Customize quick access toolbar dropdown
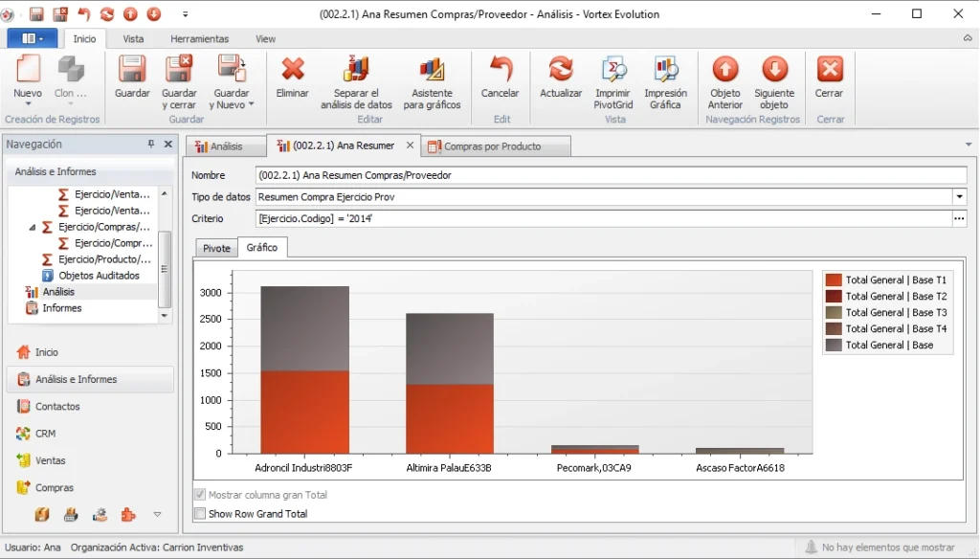Image resolution: width=980 pixels, height=559 pixels. point(185,13)
